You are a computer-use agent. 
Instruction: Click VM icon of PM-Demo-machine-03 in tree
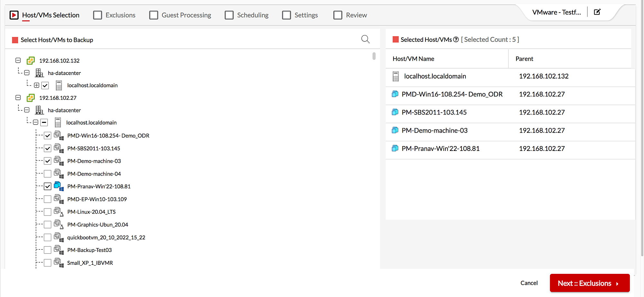click(x=59, y=161)
